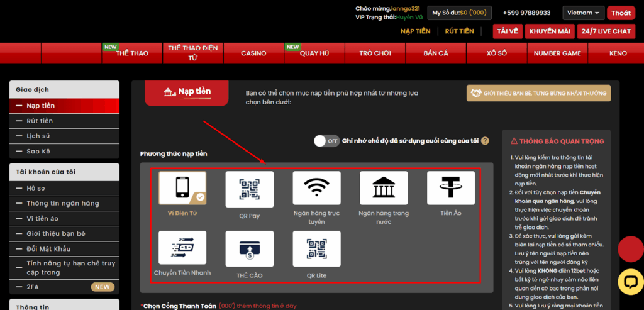Image resolution: width=644 pixels, height=310 pixels.
Task: Open KHUYẾN MÃI promotions button
Action: (550, 31)
